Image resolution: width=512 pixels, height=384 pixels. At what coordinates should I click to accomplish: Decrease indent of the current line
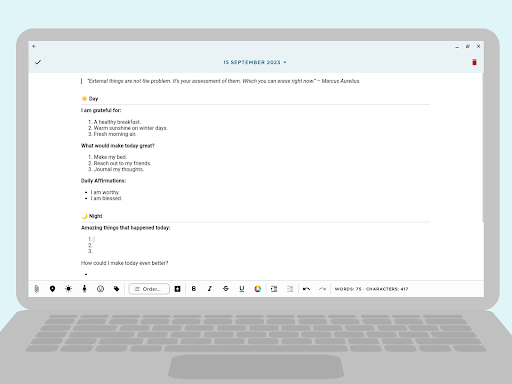coord(290,289)
